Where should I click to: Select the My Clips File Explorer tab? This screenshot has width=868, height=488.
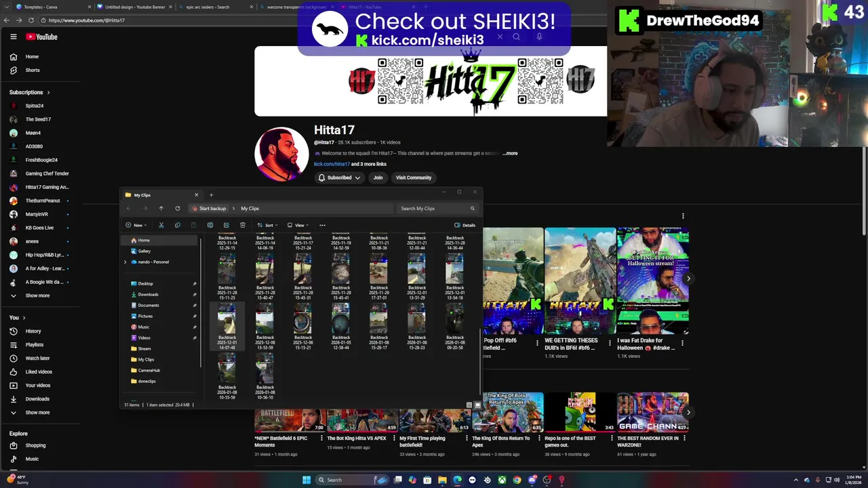161,195
